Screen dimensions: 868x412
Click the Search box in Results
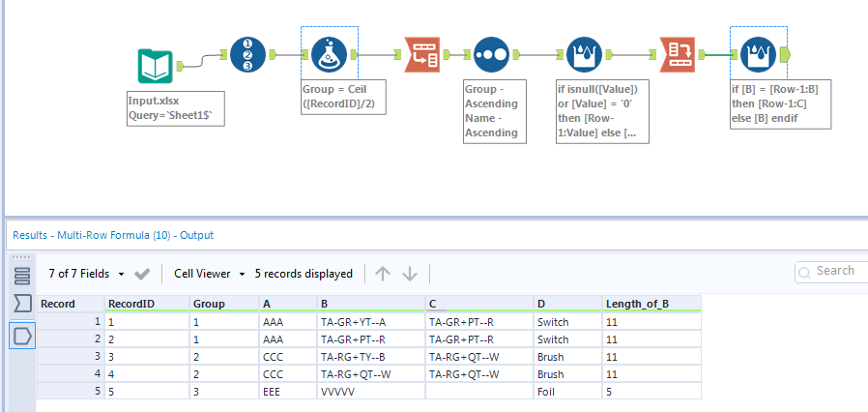(833, 272)
